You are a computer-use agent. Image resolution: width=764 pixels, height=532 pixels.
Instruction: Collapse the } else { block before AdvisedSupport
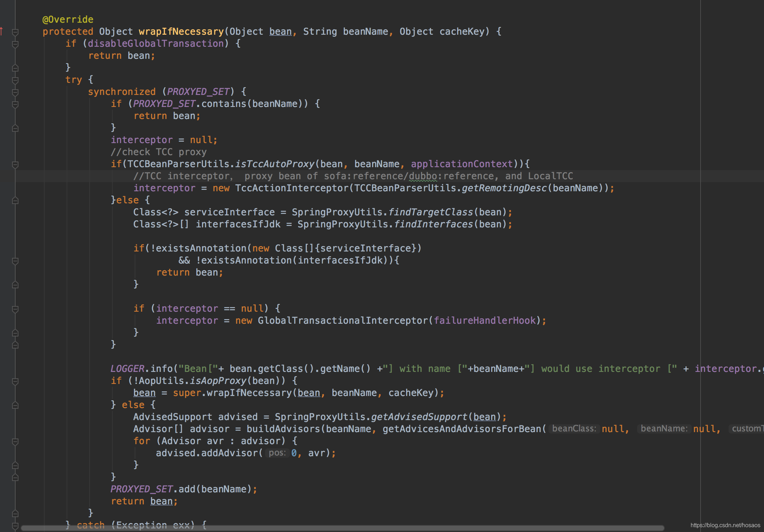pos(15,405)
